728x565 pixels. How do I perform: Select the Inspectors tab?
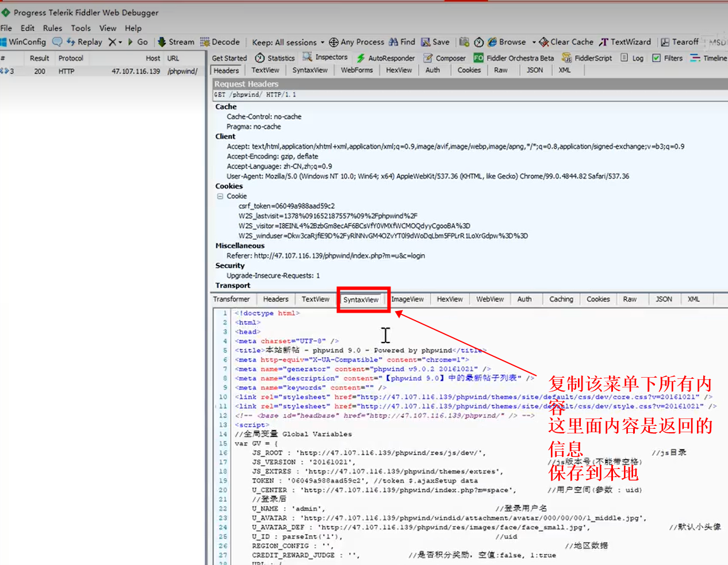point(325,57)
